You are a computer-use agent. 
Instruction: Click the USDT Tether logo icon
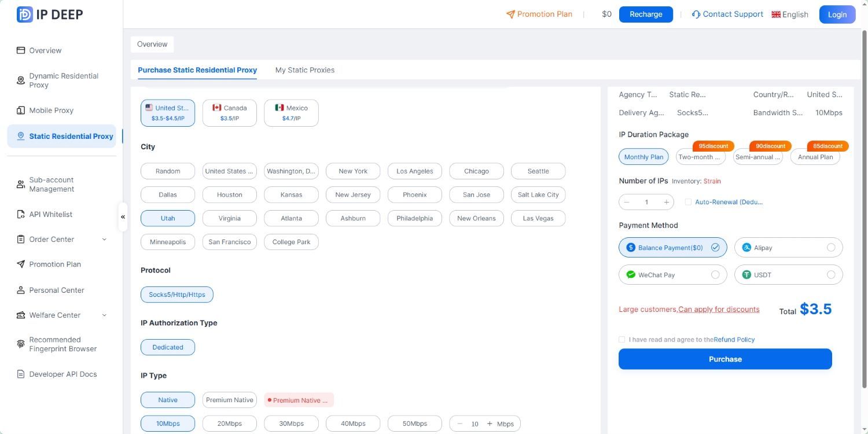747,275
